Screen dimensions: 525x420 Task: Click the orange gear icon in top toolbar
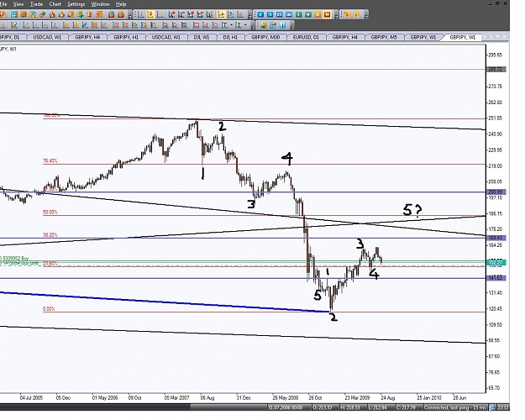[x=24, y=14]
